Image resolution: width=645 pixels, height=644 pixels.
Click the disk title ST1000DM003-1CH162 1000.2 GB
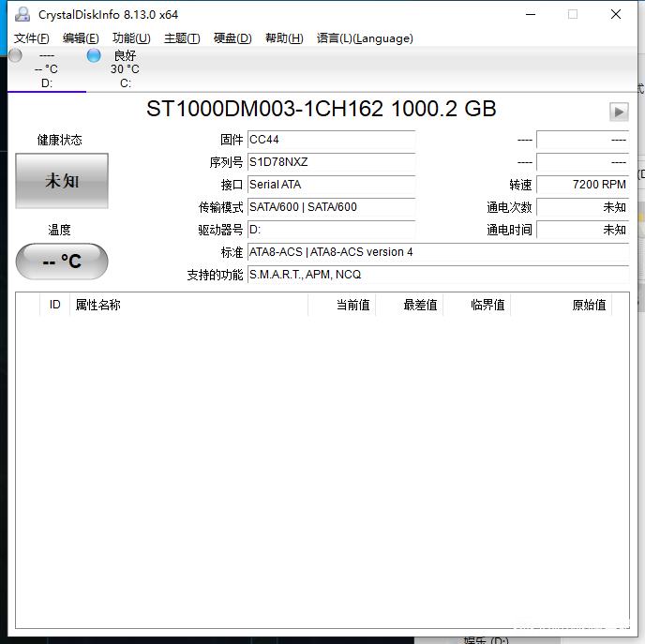coord(322,109)
